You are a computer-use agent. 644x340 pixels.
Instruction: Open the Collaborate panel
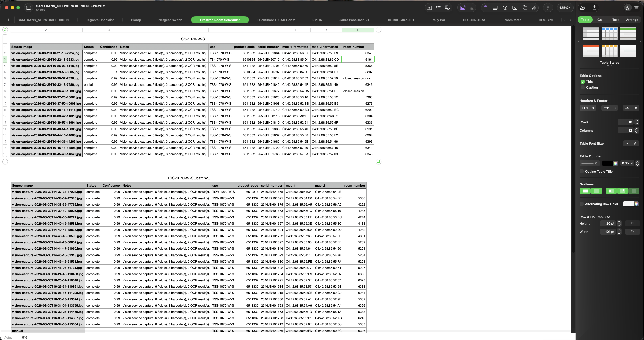tap(583, 8)
